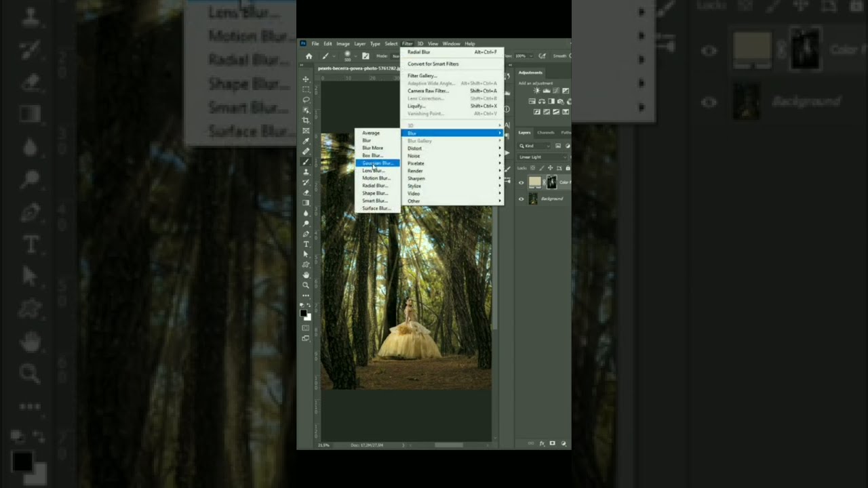Select the Eraser tool
This screenshot has height=488, width=868.
pyautogui.click(x=306, y=192)
